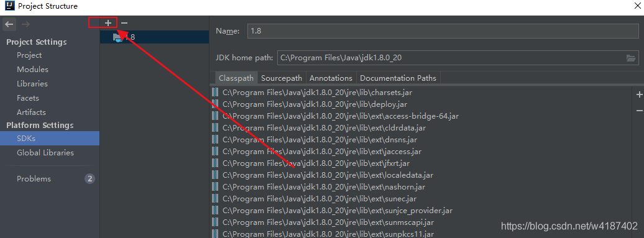Screen dimensions: 644x238
Task: Open the Problems section
Action: click(34, 179)
